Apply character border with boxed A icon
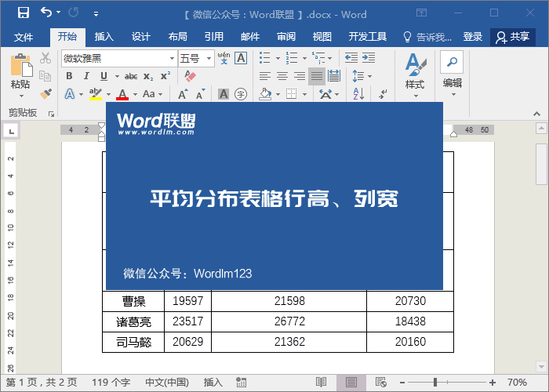 click(x=241, y=58)
